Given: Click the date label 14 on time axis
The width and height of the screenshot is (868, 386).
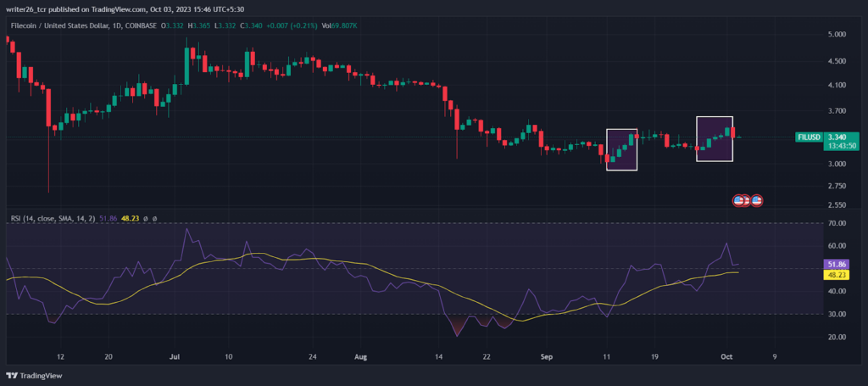Looking at the screenshot, I should click(x=440, y=356).
